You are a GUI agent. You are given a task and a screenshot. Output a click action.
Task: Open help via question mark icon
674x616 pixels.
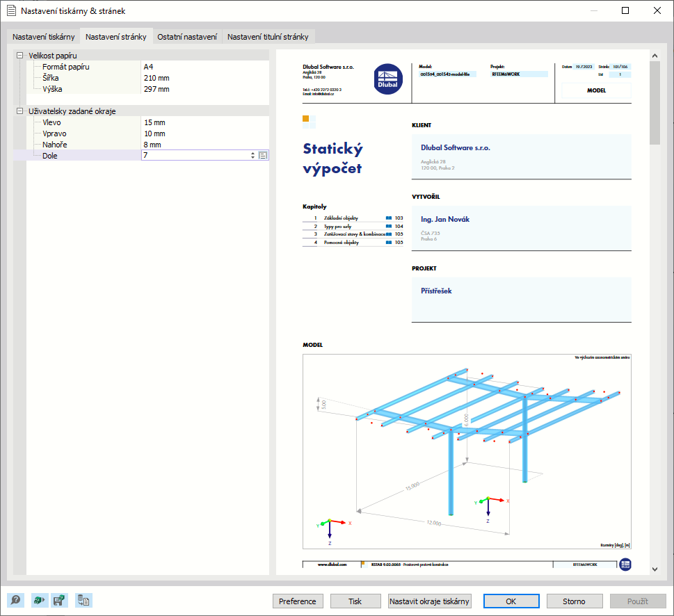(x=15, y=600)
